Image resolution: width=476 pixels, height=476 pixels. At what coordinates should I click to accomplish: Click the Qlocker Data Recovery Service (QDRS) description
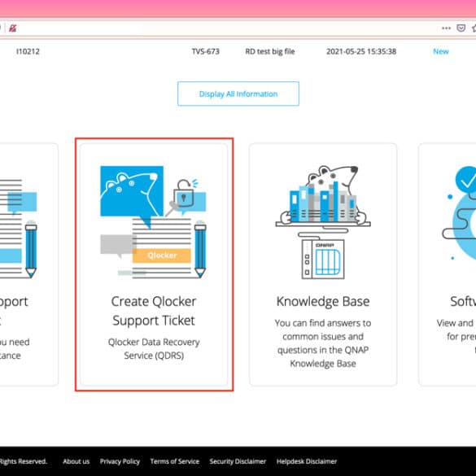(154, 348)
